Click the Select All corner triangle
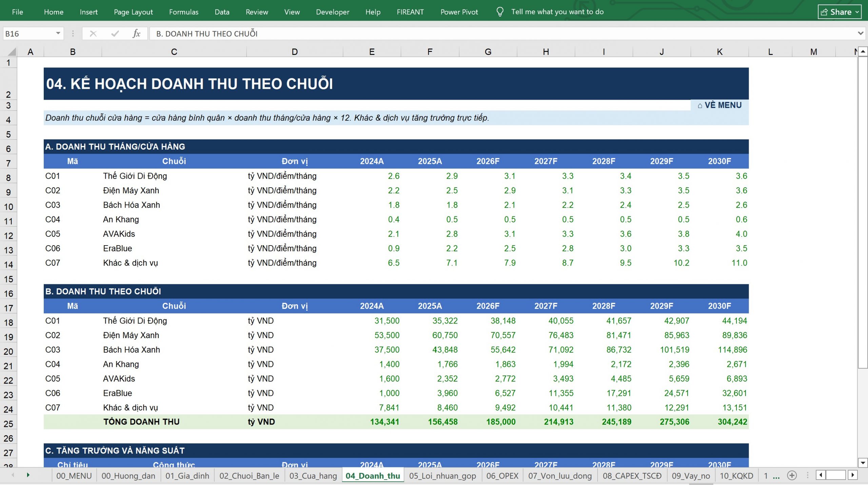The width and height of the screenshot is (868, 485). click(12, 52)
